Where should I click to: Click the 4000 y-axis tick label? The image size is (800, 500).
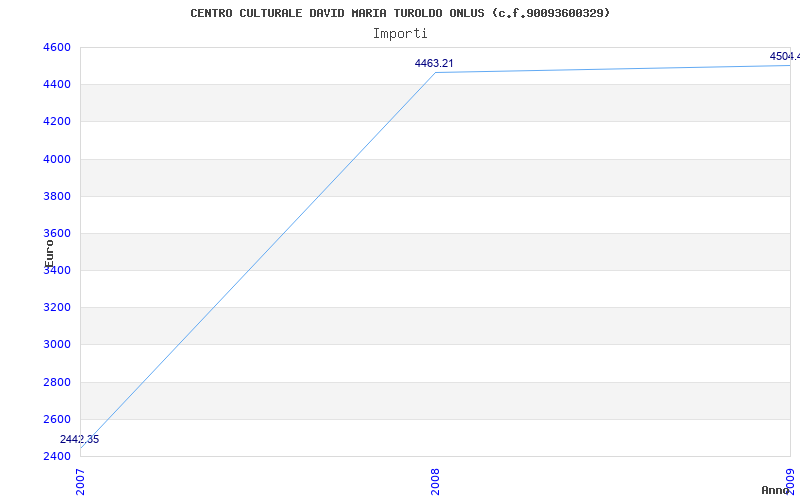[57, 159]
